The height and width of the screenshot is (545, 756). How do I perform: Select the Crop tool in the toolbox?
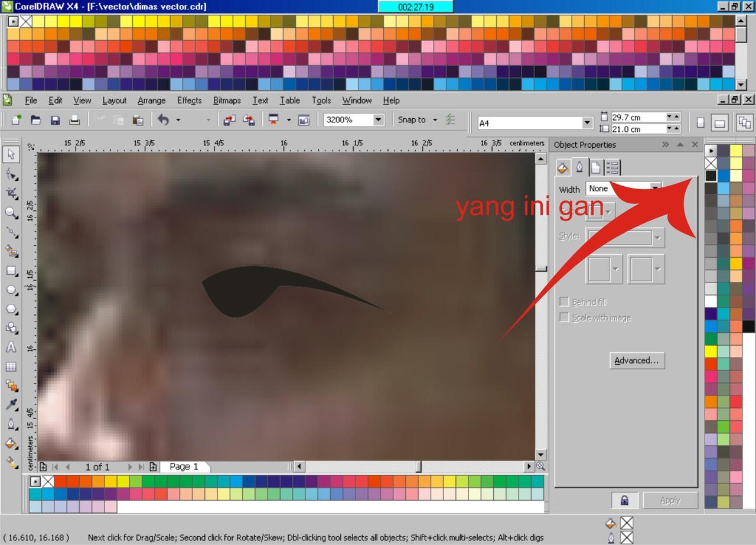coord(11,193)
